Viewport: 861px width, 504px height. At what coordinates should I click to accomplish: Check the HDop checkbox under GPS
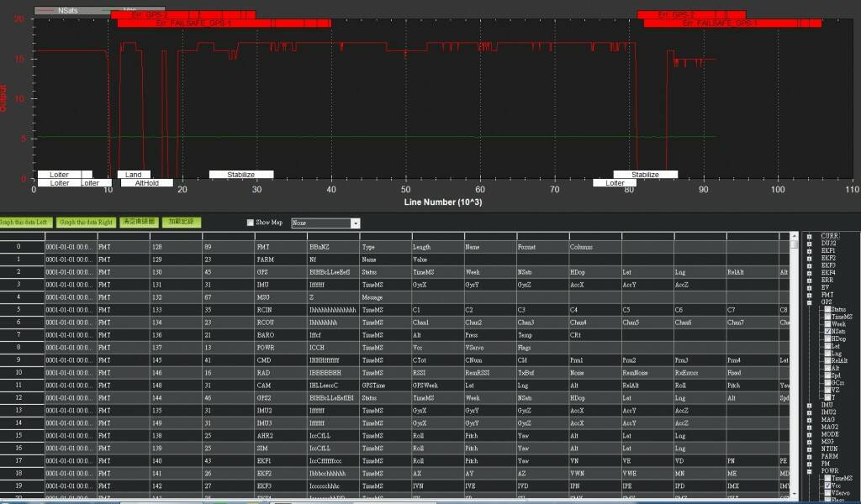click(827, 339)
